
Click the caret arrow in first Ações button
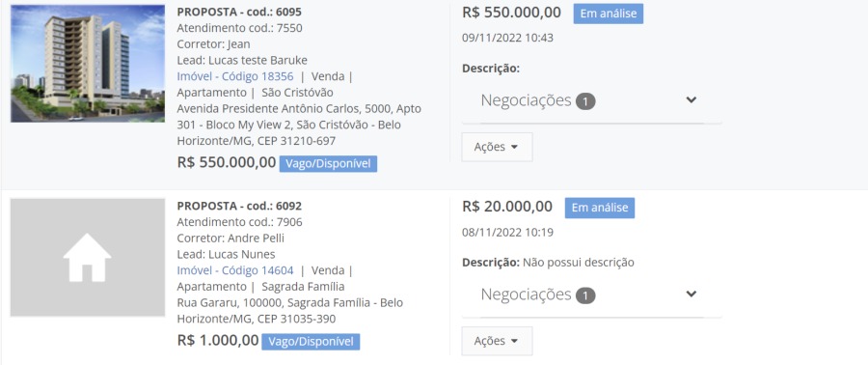point(514,148)
